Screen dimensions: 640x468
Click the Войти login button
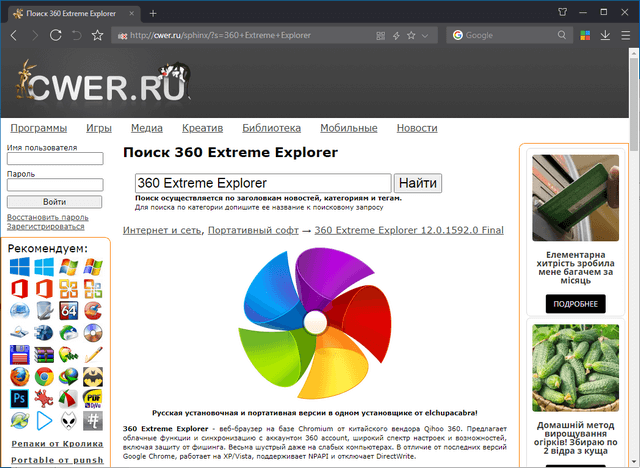click(x=55, y=202)
